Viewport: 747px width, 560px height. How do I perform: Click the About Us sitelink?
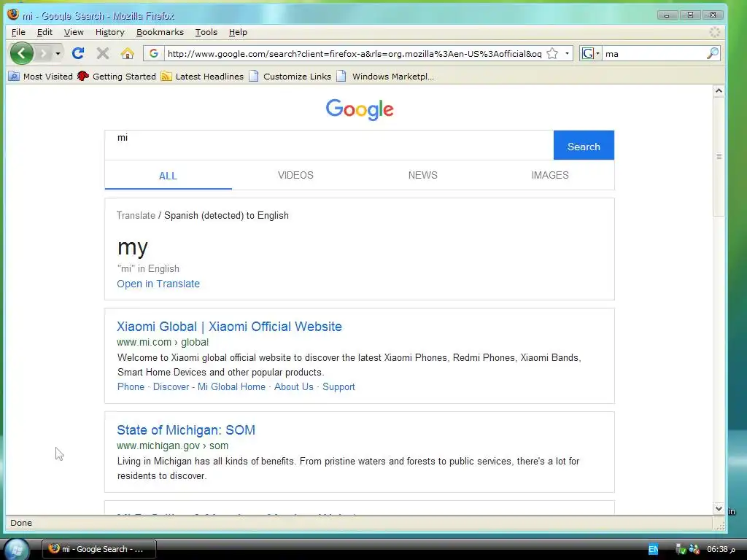293,386
